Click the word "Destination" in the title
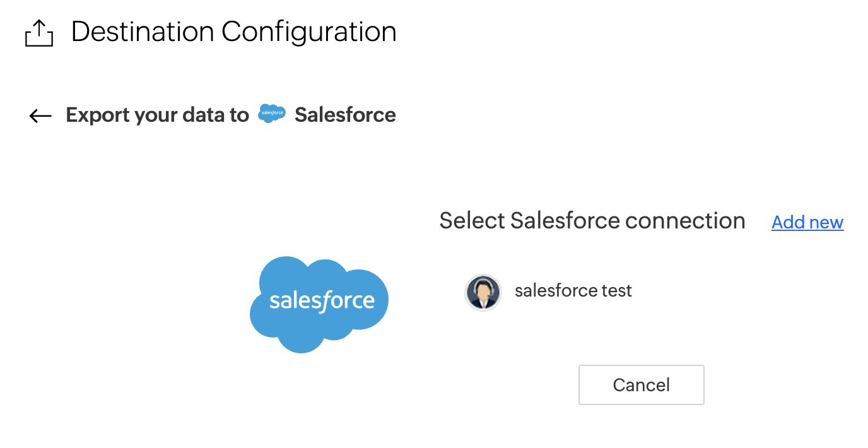The height and width of the screenshot is (448, 868). 142,32
